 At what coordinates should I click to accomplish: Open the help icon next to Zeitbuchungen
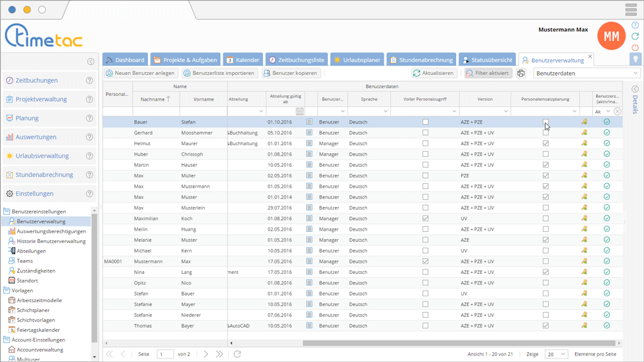point(89,81)
